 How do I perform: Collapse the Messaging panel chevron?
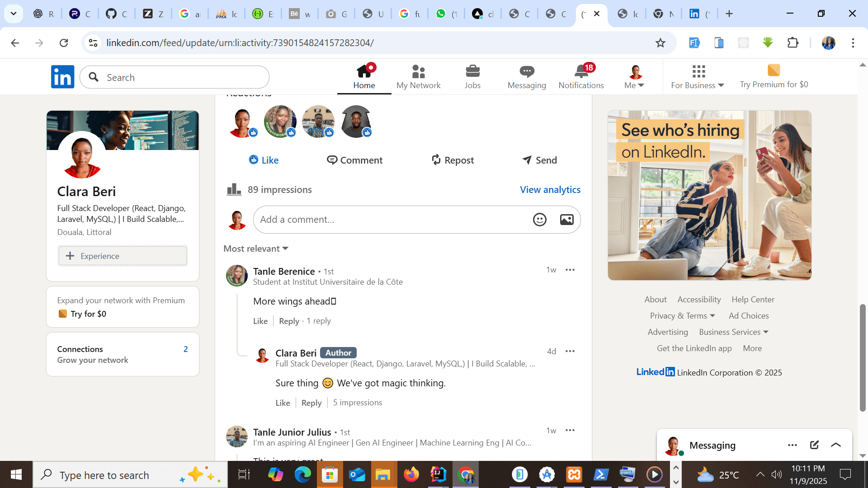pyautogui.click(x=835, y=445)
